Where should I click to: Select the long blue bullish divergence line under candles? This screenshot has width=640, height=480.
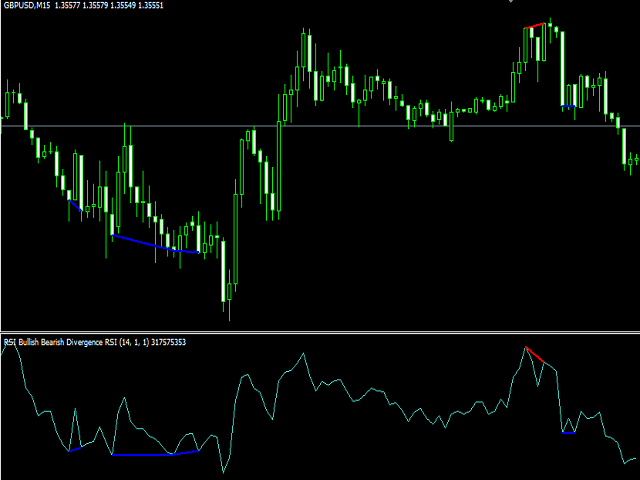[155, 245]
